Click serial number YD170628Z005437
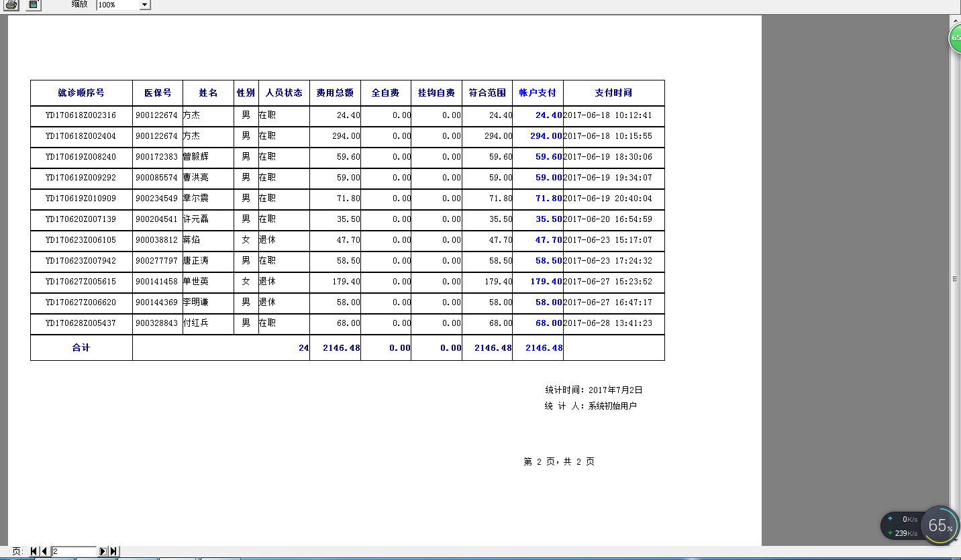Viewport: 961px width, 560px height. click(81, 323)
